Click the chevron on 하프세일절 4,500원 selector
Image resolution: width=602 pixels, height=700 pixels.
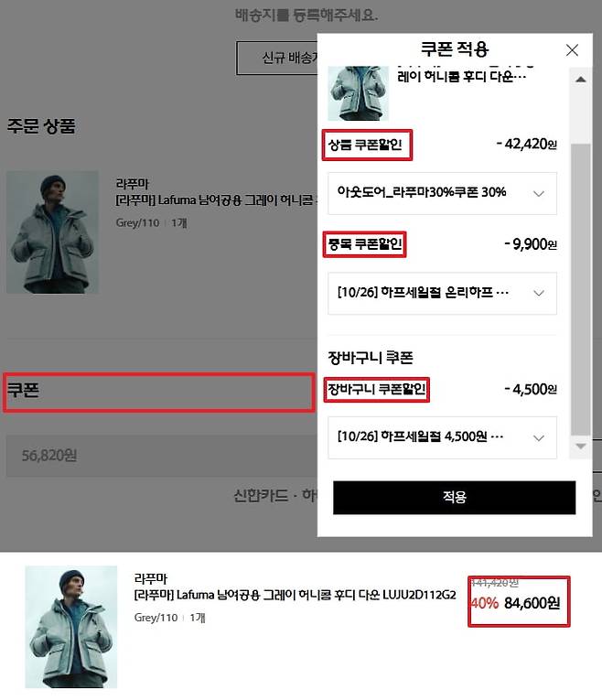pos(539,438)
